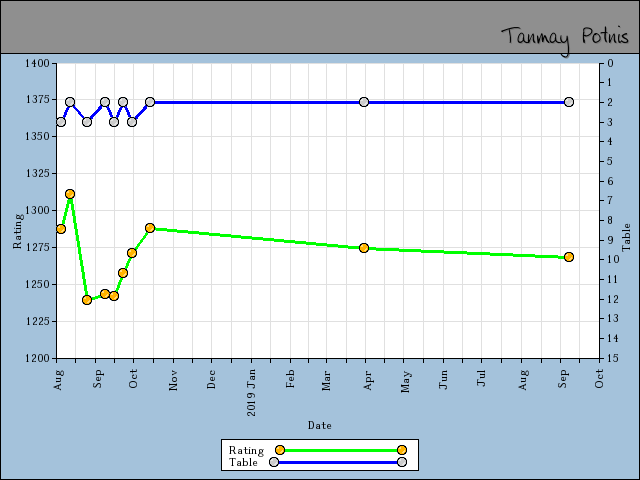Click the 10 label on the Table axis
640x480 pixels.
tap(613, 260)
